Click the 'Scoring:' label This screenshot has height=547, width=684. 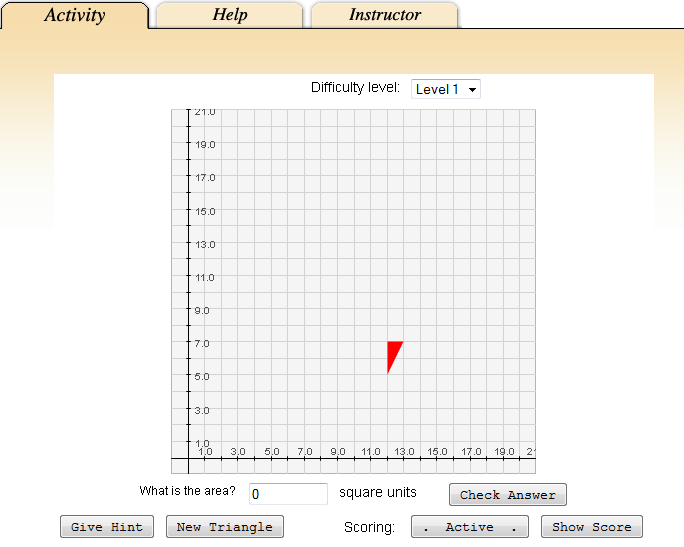pyautogui.click(x=369, y=527)
